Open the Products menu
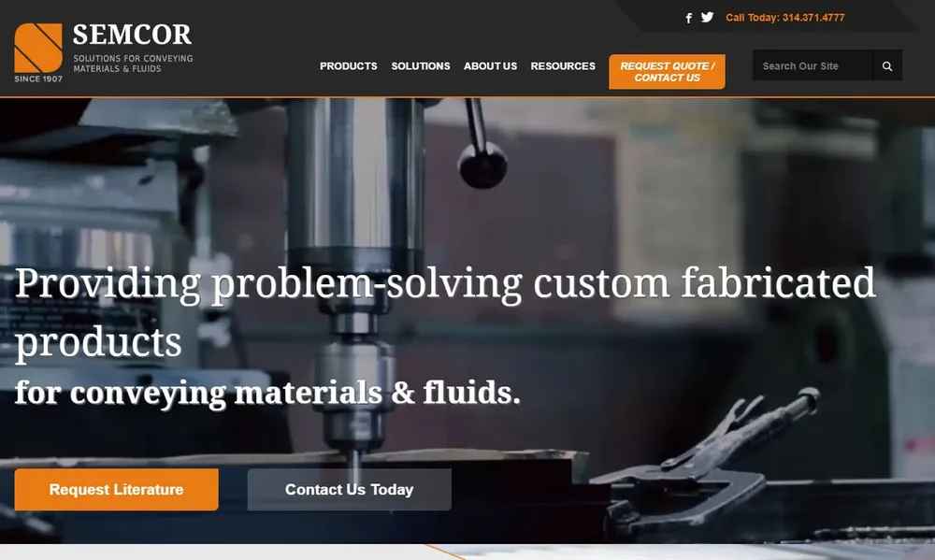 (x=348, y=66)
